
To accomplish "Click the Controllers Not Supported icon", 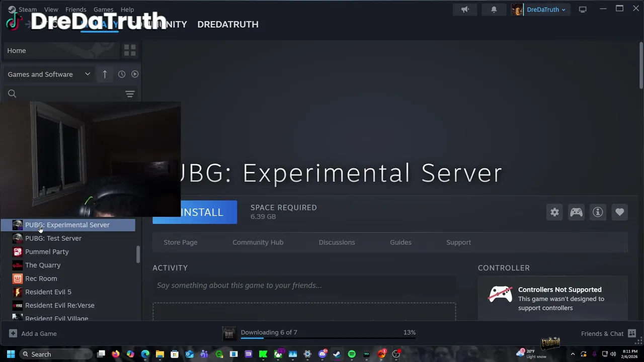I will pyautogui.click(x=500, y=295).
